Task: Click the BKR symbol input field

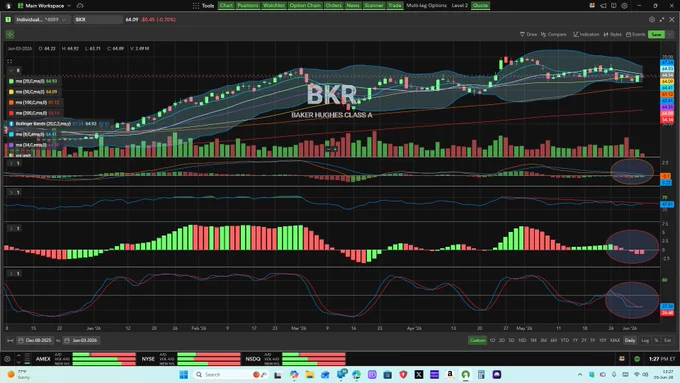Action: (98, 20)
